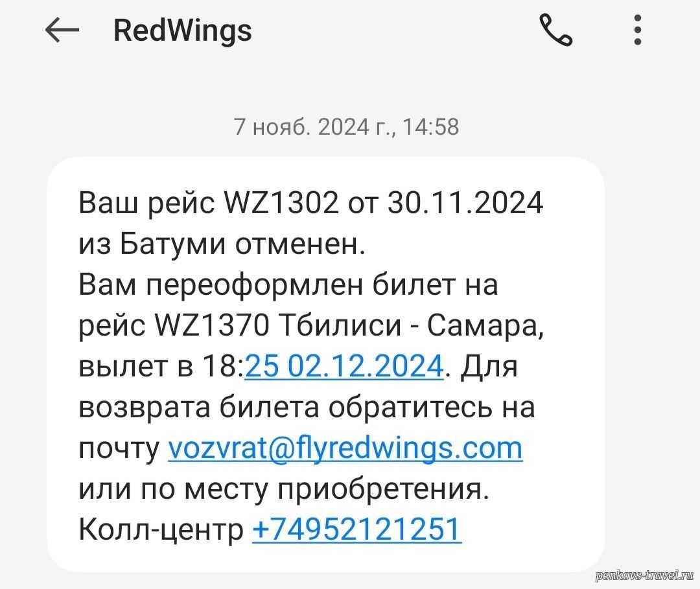Tap the word Колл-центр
This screenshot has height=589, width=700.
pos(161,530)
